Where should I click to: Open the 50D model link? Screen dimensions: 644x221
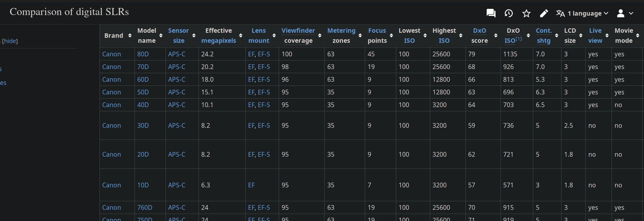[143, 92]
